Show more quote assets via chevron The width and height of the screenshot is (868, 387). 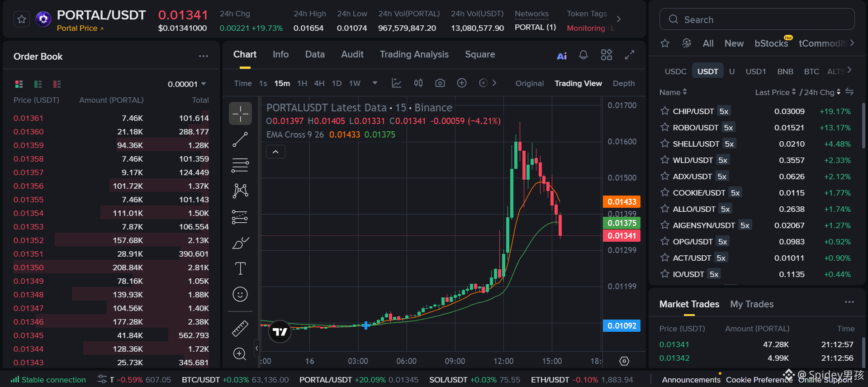pos(849,70)
